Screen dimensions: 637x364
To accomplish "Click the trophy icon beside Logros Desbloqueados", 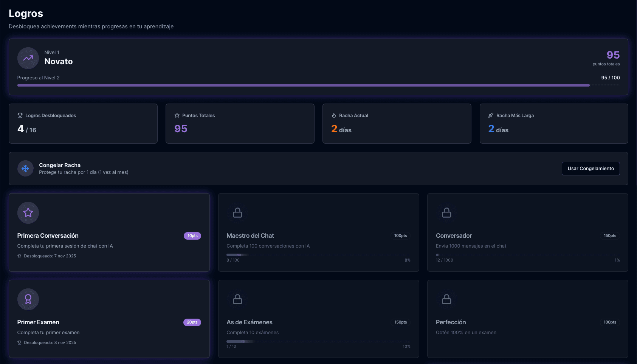I will coord(20,116).
